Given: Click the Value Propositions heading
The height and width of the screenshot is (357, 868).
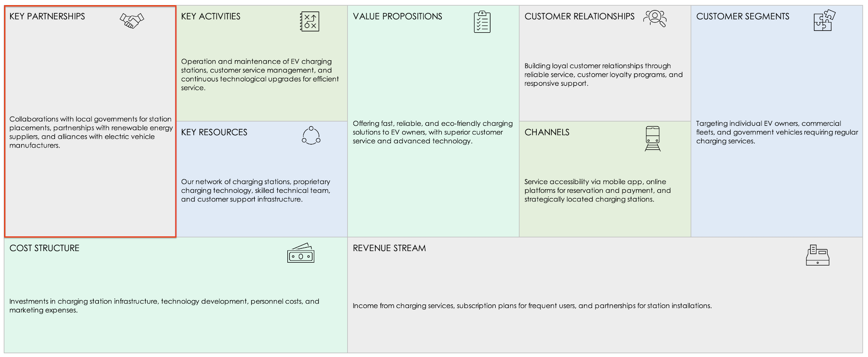Looking at the screenshot, I should coord(397,16).
